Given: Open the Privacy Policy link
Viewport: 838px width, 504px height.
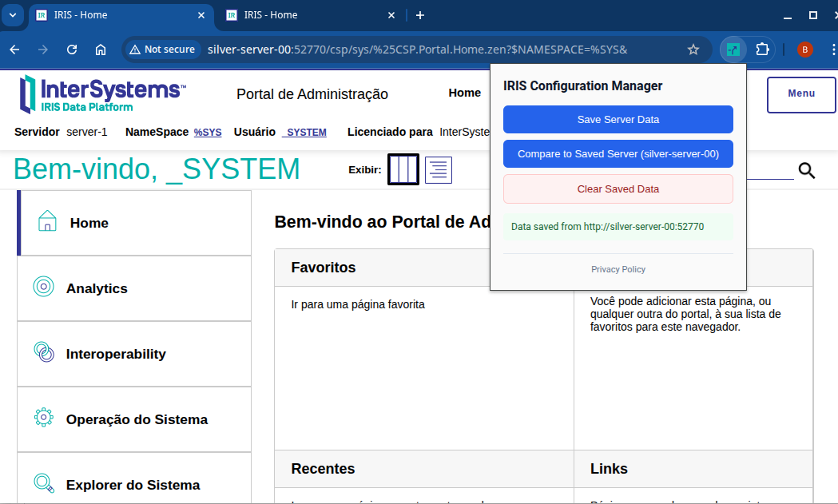Looking at the screenshot, I should (618, 269).
